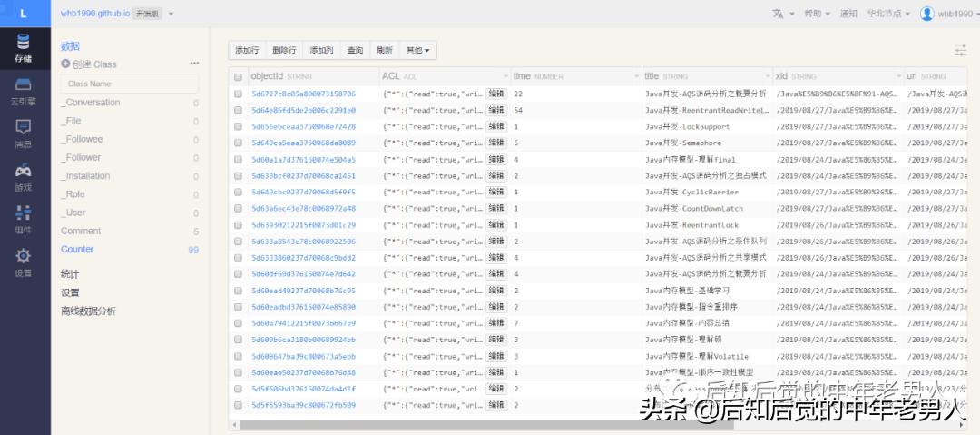Expand the 华北节点 region dropdown
Image resolution: width=980 pixels, height=435 pixels.
(x=888, y=14)
